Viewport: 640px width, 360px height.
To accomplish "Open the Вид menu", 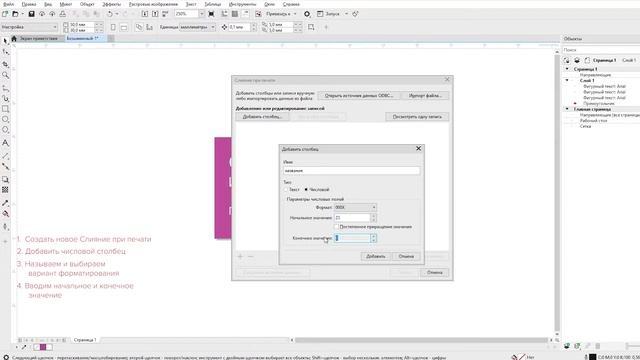I will point(48,4).
